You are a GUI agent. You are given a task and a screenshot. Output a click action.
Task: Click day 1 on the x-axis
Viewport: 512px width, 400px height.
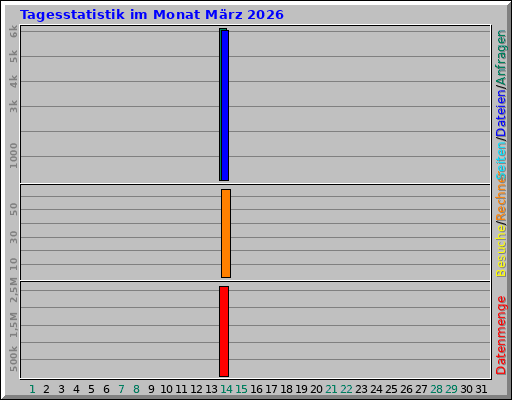32,389
